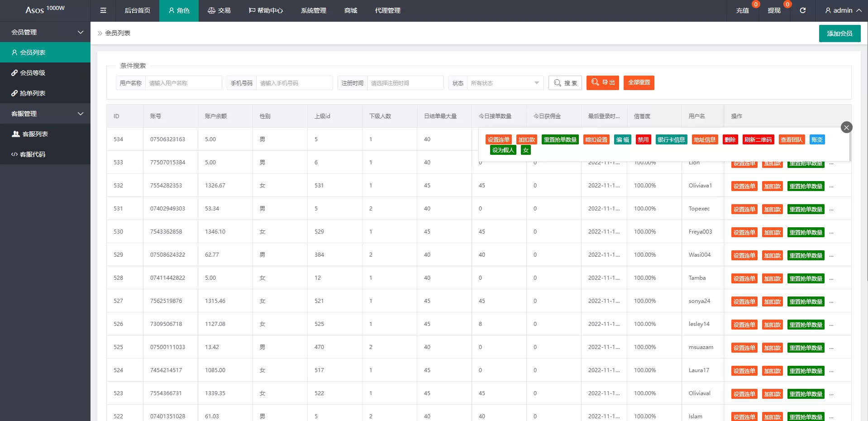Screen dimensions: 868x421
Task: Click the 搜索 search button
Action: [x=565, y=83]
